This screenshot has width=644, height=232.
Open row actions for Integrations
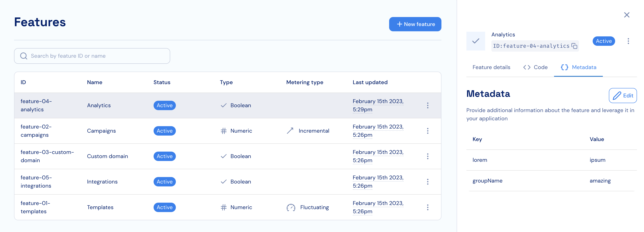pos(428,182)
